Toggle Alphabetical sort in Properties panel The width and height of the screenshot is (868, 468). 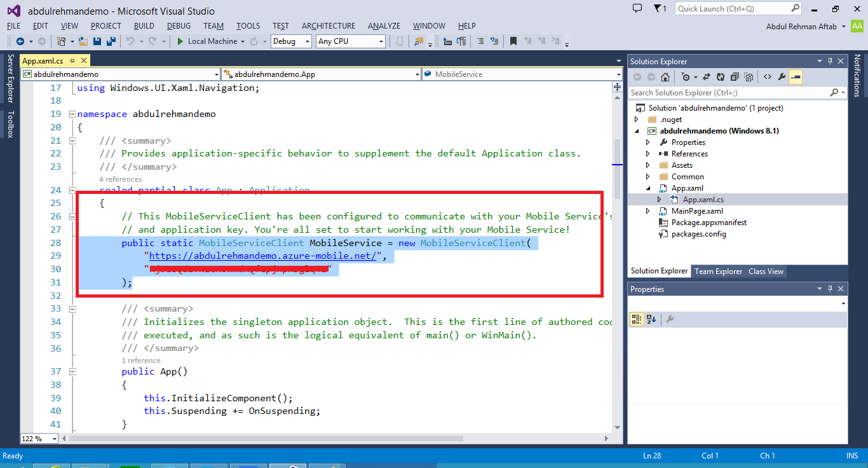651,319
